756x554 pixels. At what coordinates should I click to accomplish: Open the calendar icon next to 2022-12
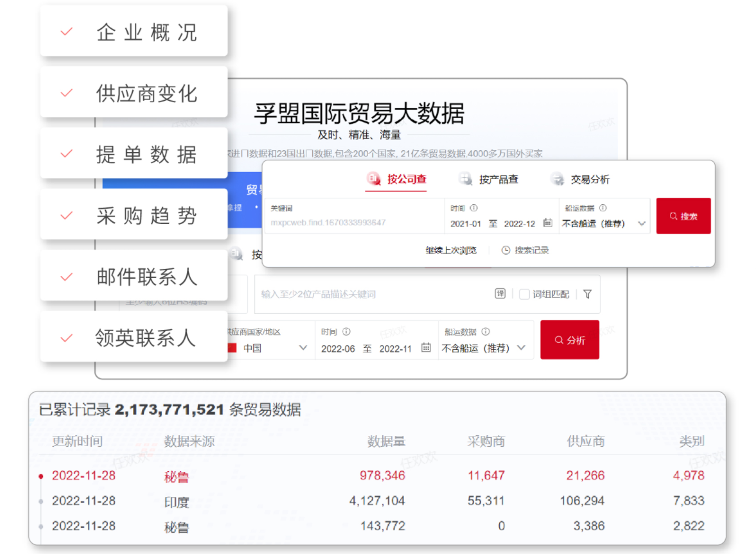click(547, 222)
